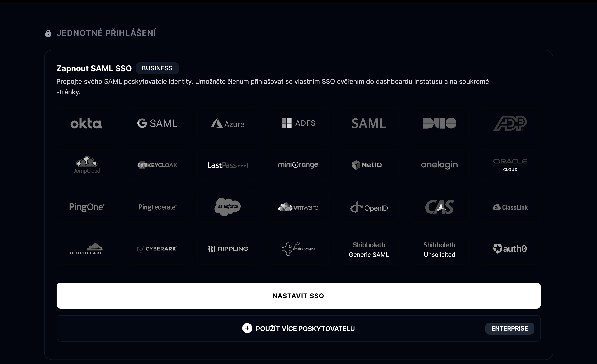Choose Shibboleth Generic SAML option
The height and width of the screenshot is (364, 597).
369,249
